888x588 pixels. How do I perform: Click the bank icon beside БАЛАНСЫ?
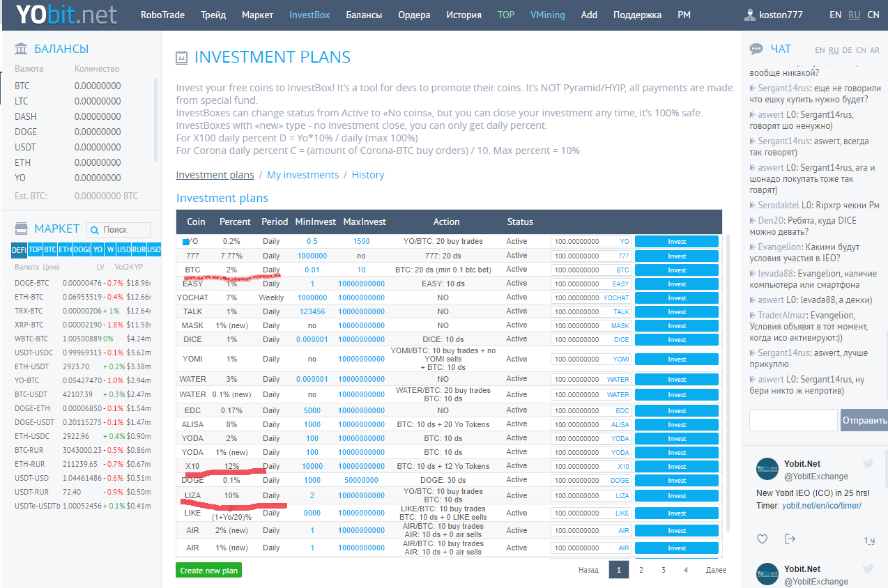point(21,49)
